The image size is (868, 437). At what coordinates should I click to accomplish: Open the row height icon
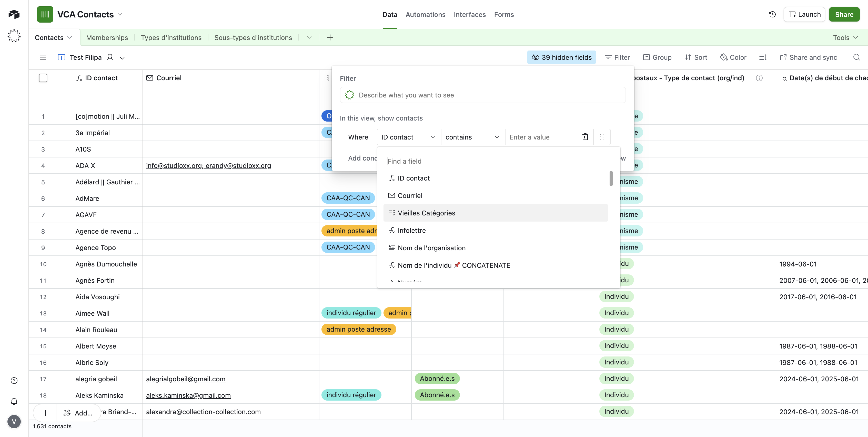[763, 57]
